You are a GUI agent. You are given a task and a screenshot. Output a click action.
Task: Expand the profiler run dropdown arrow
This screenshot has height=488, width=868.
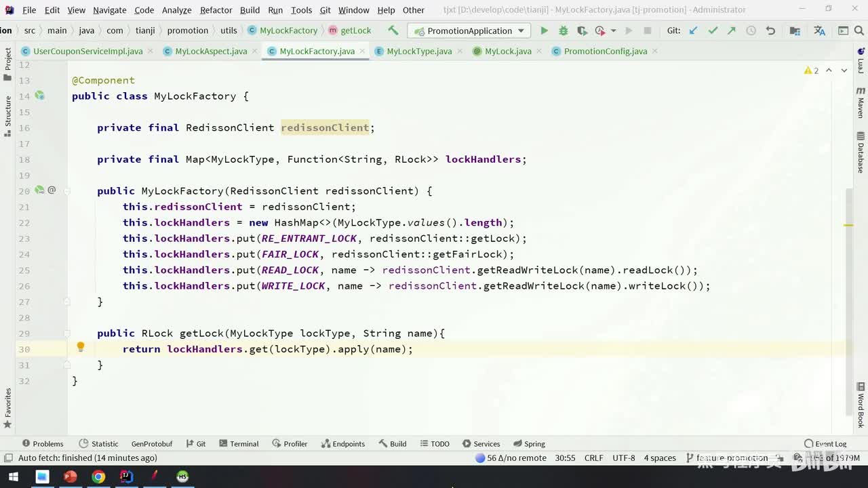point(613,30)
